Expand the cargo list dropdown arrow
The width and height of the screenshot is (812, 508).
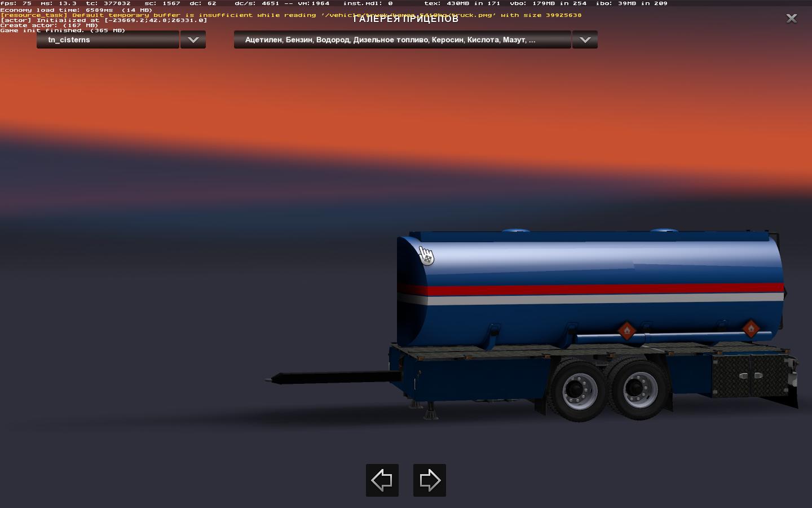585,40
